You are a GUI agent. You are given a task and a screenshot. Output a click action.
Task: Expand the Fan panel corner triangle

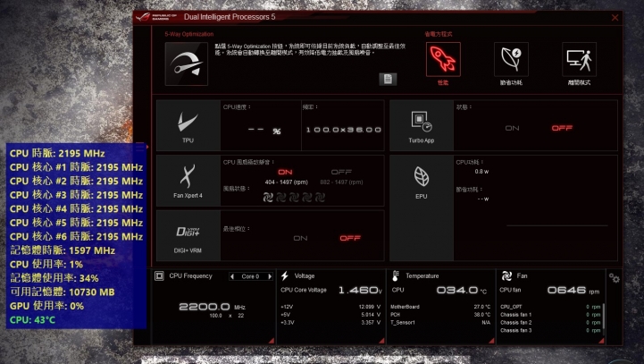coord(601,341)
